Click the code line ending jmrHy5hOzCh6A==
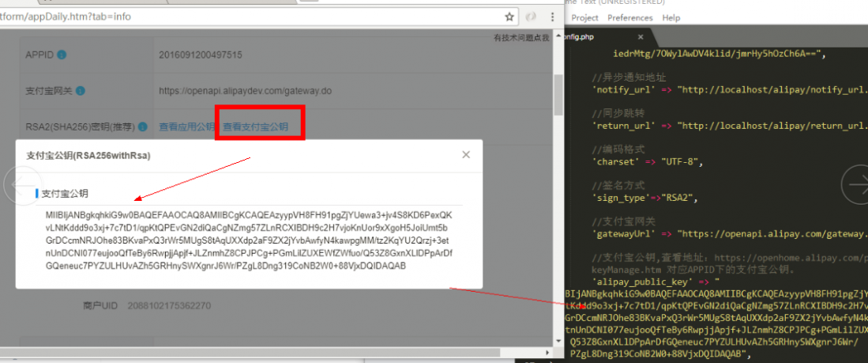The height and width of the screenshot is (363, 868). 720,55
